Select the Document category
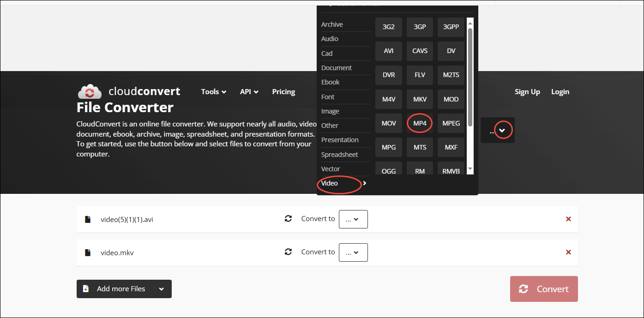 [346, 68]
